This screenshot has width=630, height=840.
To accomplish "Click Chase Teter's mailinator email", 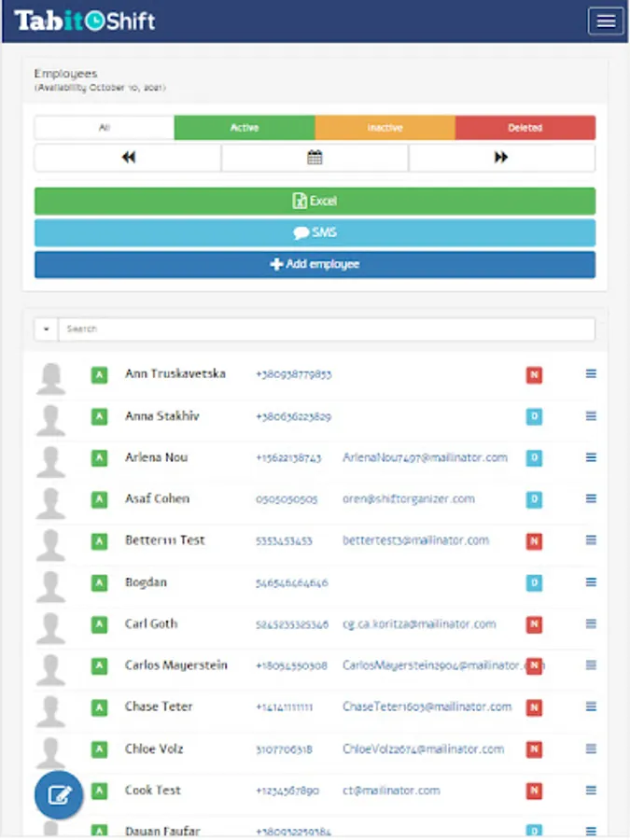I will click(x=427, y=707).
